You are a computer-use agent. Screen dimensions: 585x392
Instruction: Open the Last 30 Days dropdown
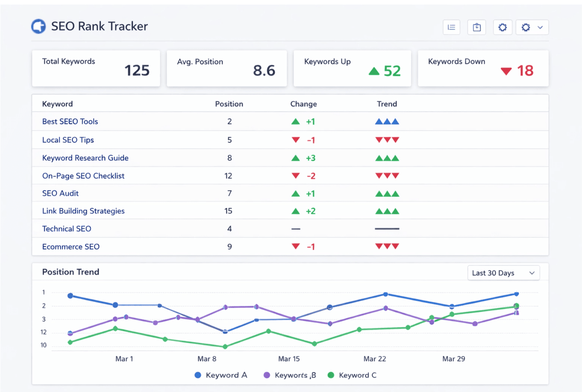click(x=504, y=273)
